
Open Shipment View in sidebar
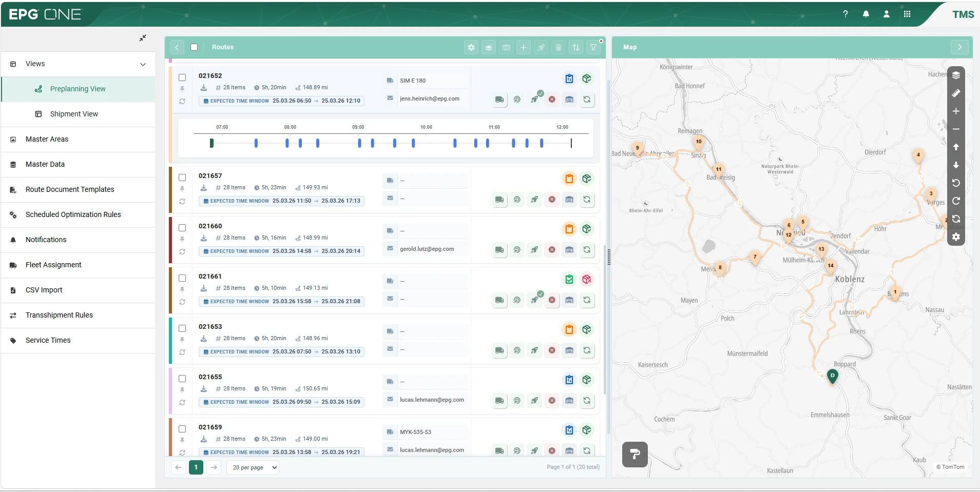coord(74,114)
